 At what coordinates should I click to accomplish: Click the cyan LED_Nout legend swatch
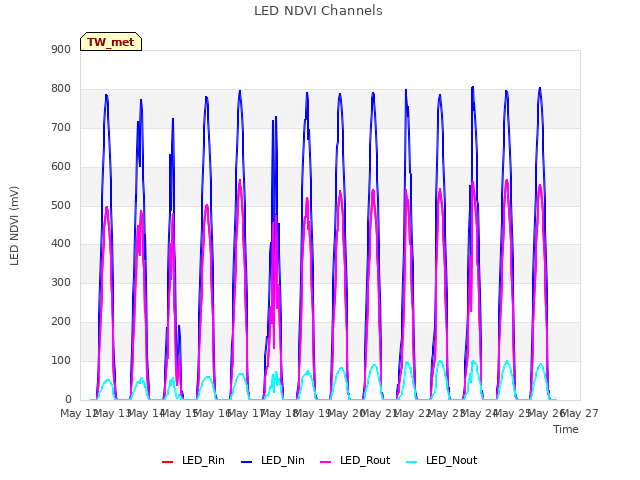tap(412, 462)
